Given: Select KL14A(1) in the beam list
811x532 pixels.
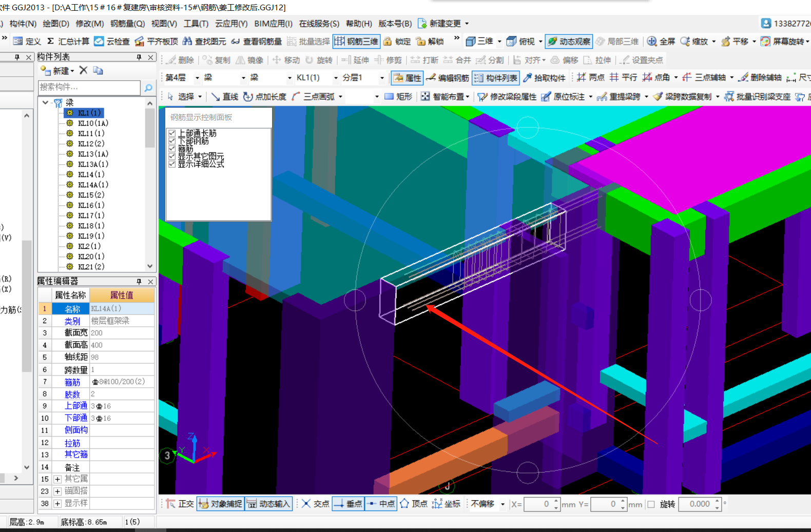Looking at the screenshot, I should coord(93,185).
